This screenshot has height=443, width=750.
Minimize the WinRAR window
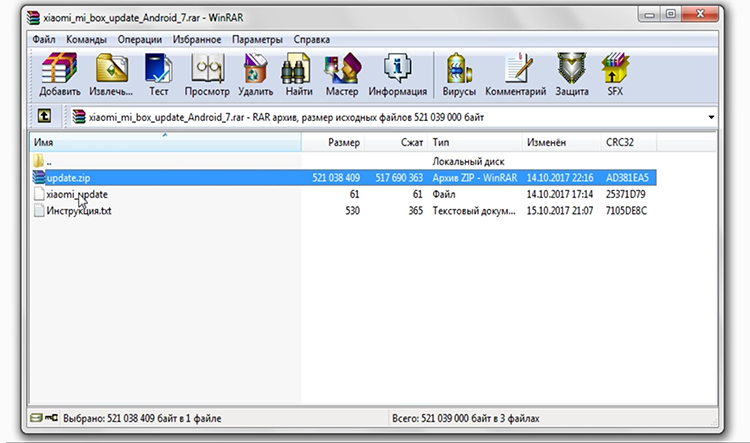click(x=649, y=14)
